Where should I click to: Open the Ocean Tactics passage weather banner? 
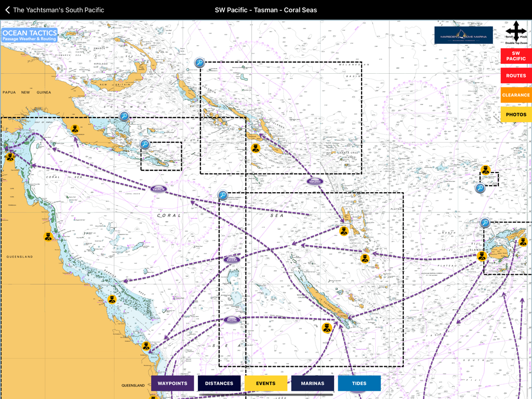tap(30, 35)
